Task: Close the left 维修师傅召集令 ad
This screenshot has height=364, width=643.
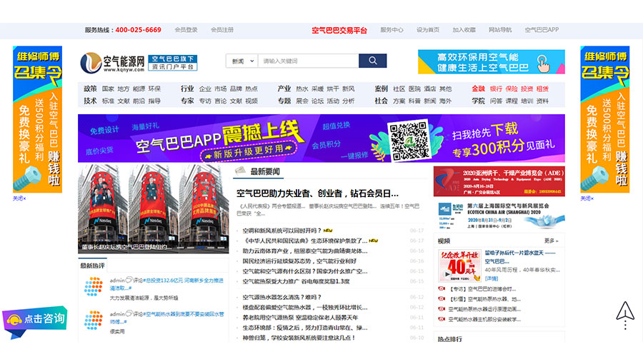Action: pyautogui.click(x=19, y=198)
